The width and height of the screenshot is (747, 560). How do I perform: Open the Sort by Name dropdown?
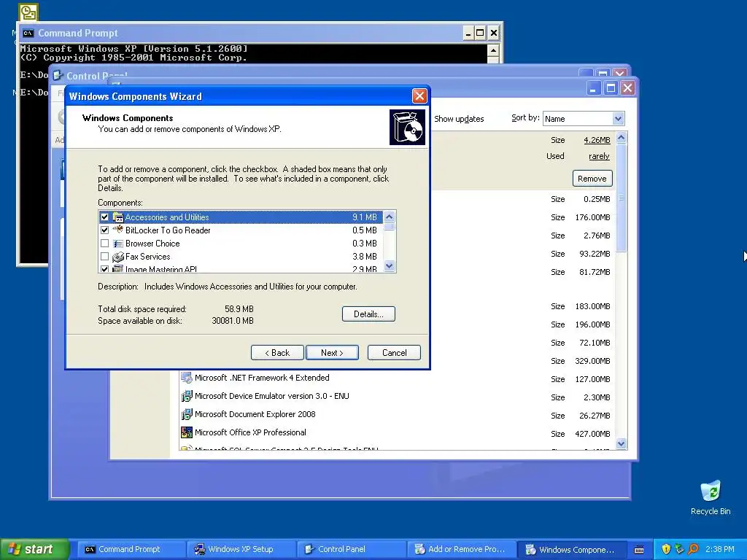click(x=618, y=119)
